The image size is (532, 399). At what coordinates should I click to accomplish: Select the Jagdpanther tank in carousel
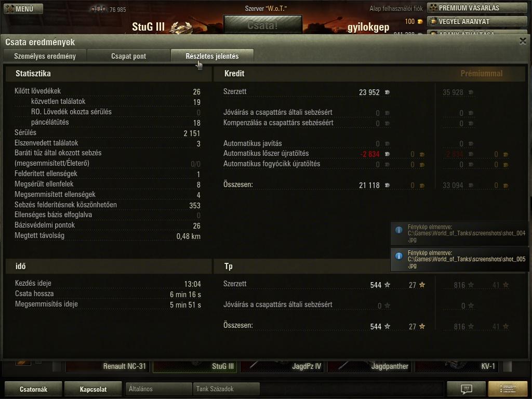point(369,366)
